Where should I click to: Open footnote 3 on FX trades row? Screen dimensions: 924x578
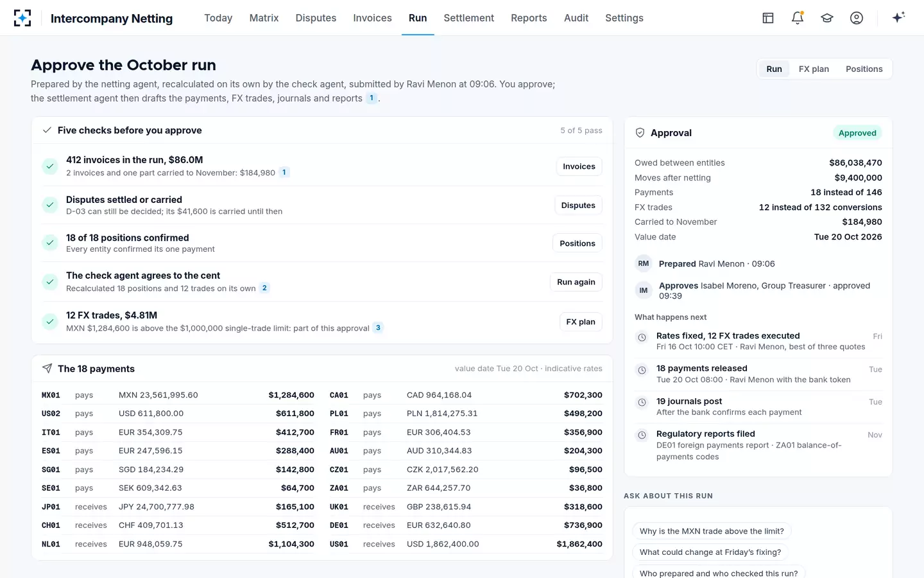tap(378, 328)
